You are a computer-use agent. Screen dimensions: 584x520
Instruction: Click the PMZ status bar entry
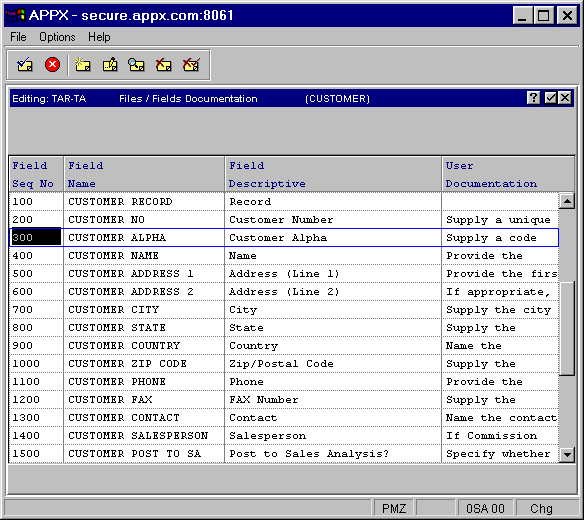[x=394, y=508]
